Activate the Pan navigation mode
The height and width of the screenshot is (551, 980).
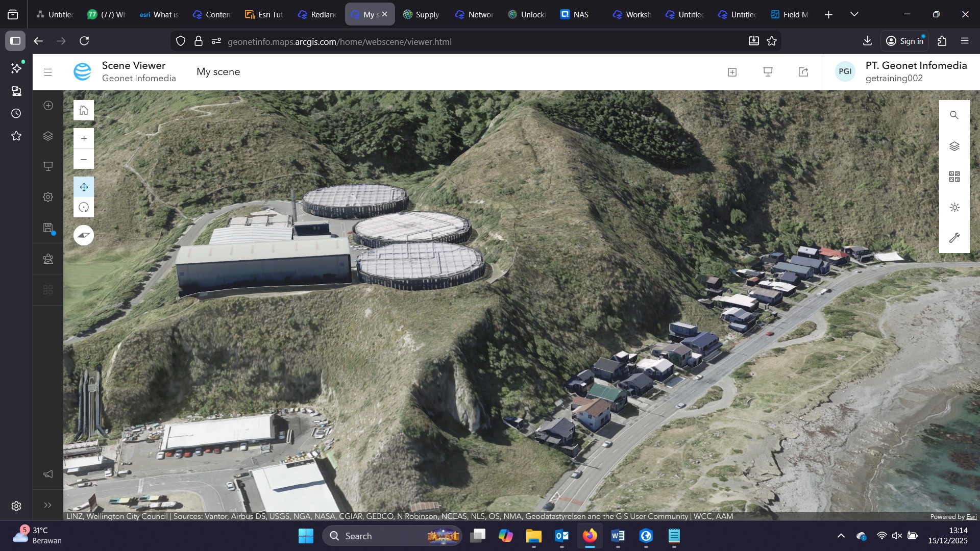tap(84, 187)
